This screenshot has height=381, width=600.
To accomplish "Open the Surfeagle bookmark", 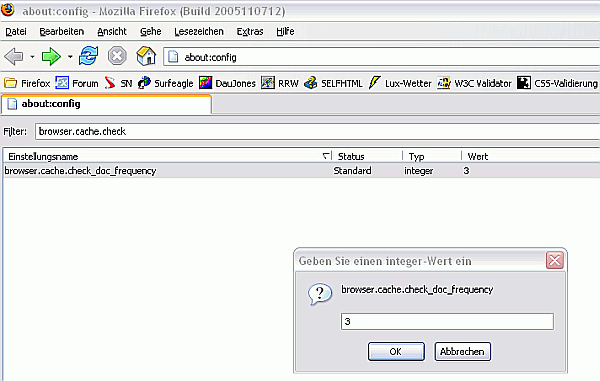I will click(165, 83).
